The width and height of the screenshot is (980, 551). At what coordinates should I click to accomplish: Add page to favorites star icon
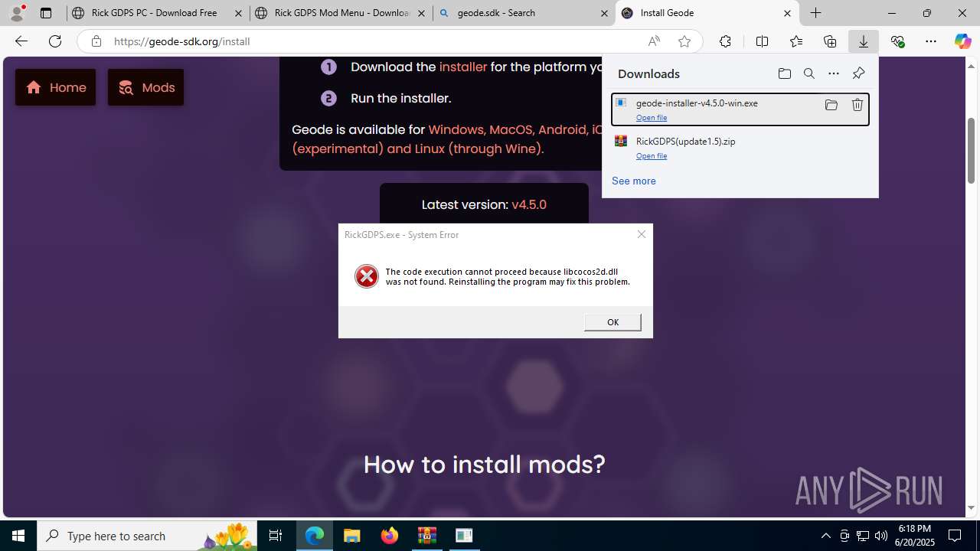pos(684,41)
